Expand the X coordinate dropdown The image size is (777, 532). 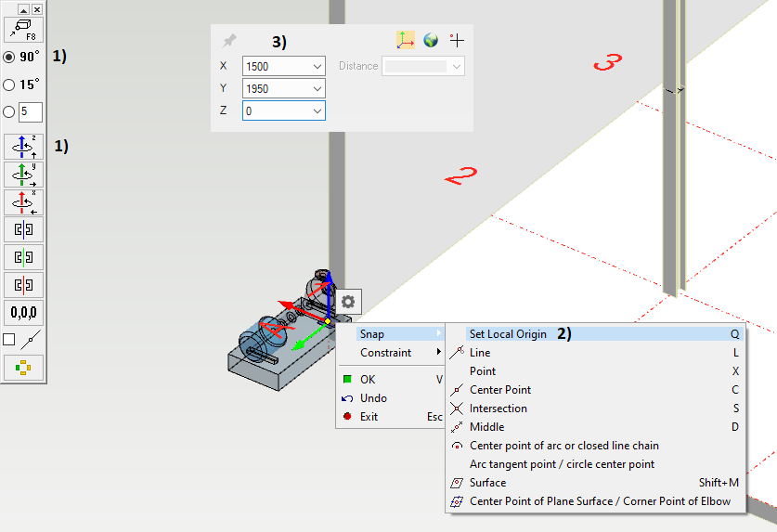point(317,66)
